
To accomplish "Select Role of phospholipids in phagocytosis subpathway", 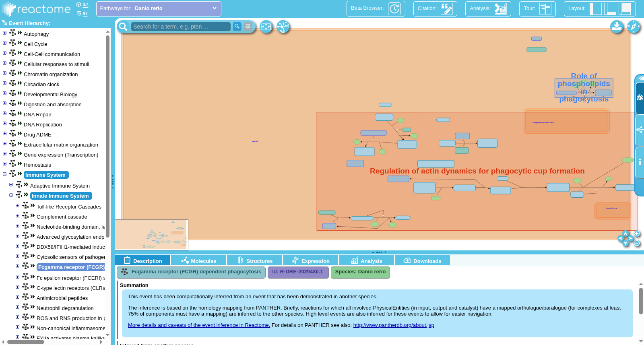I will tap(584, 87).
